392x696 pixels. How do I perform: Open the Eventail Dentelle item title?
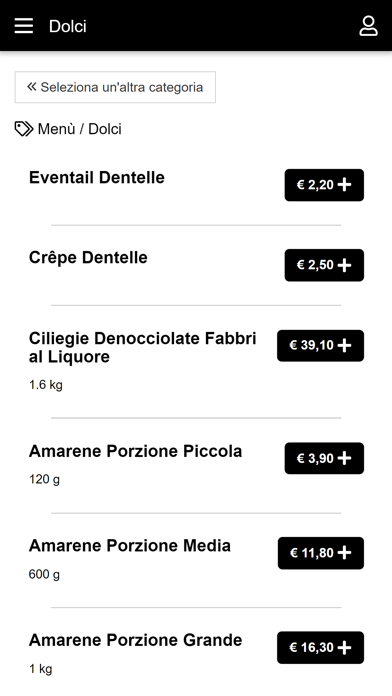click(x=97, y=178)
